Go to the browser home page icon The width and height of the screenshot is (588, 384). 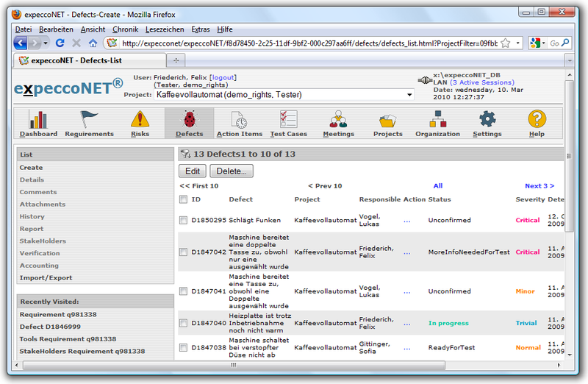[x=93, y=43]
